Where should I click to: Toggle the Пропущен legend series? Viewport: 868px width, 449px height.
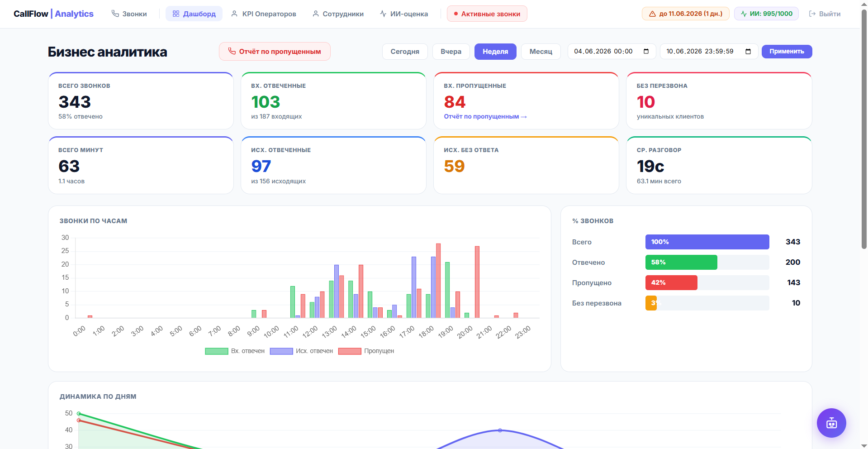click(x=366, y=351)
